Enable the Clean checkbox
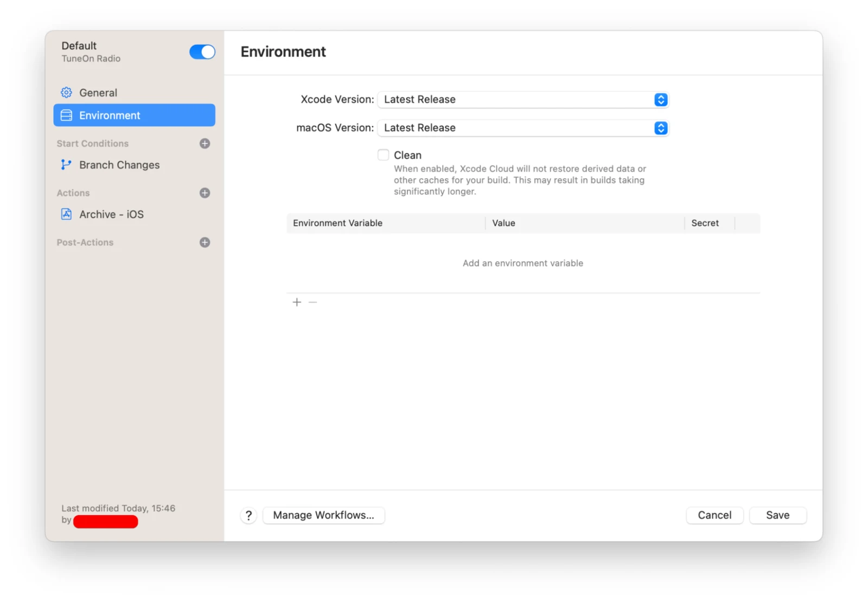Viewport: 868px width, 602px height. pyautogui.click(x=384, y=155)
